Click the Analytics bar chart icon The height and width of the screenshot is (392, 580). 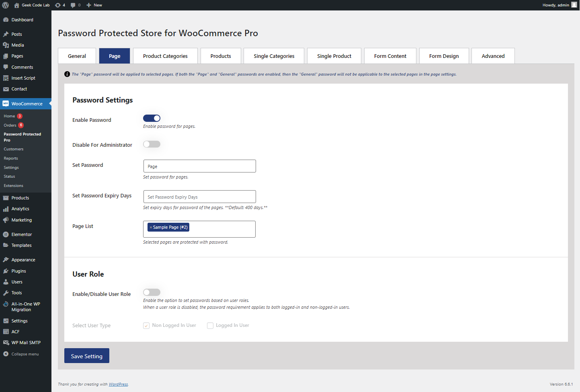[x=6, y=209]
